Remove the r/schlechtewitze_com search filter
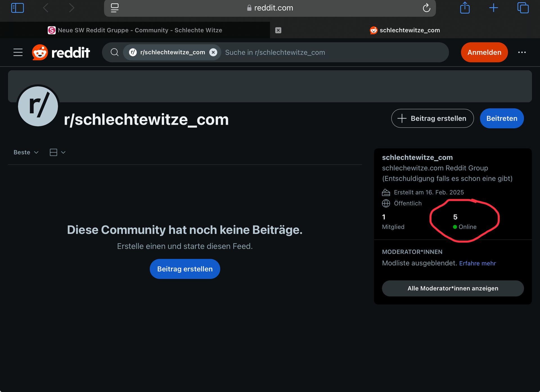 [213, 52]
